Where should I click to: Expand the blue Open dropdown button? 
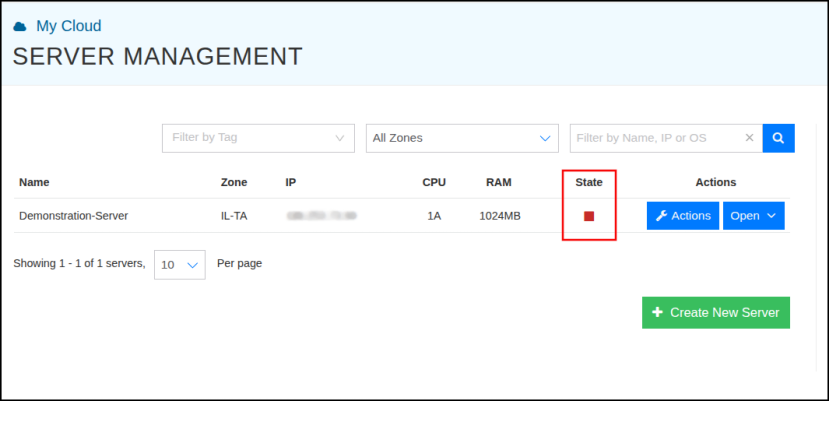[x=753, y=216]
